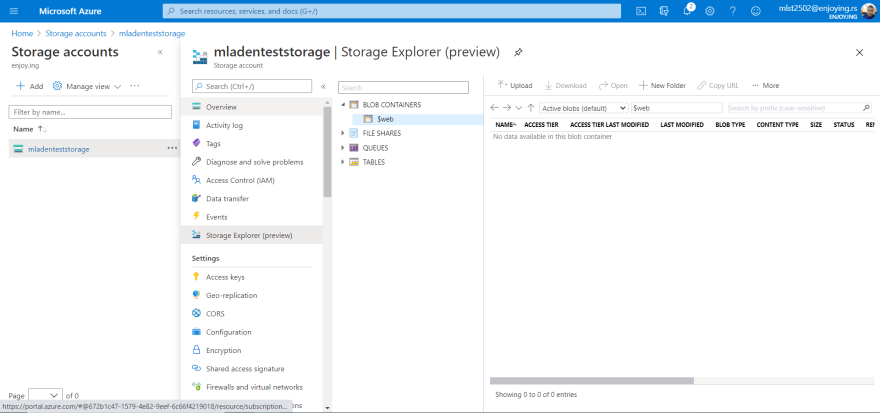Open the Active blobs (default) dropdown
Image resolution: width=880 pixels, height=413 pixels.
[x=584, y=108]
